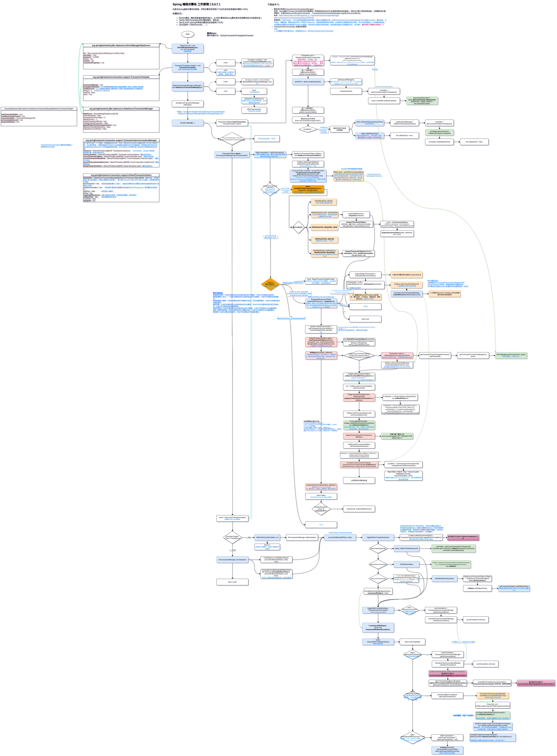The width and height of the screenshot is (557, 756).
Task: Click the 'start' oval node
Action: (187, 34)
